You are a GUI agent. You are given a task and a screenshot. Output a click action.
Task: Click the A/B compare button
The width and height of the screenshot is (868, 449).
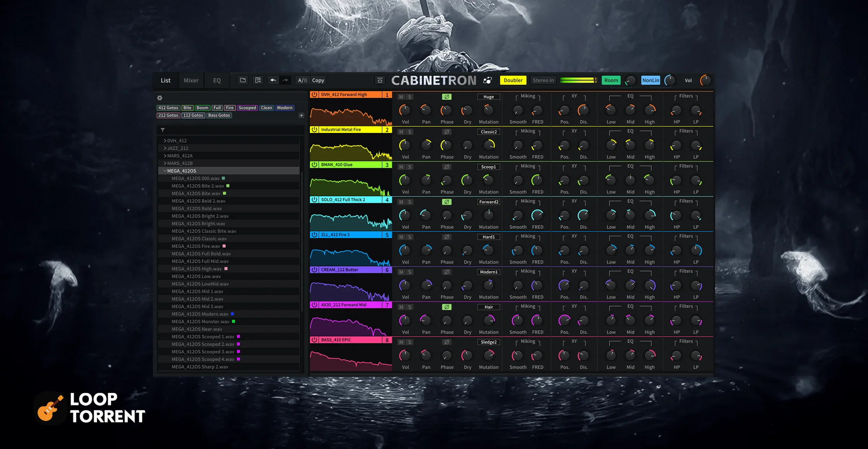[302, 80]
